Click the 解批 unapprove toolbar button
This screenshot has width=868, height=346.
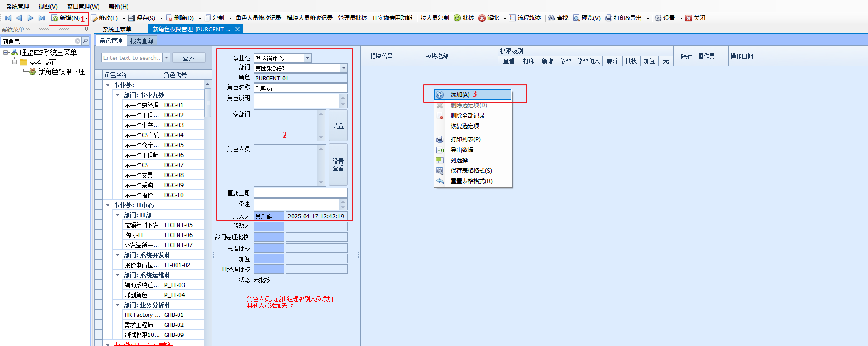489,18
